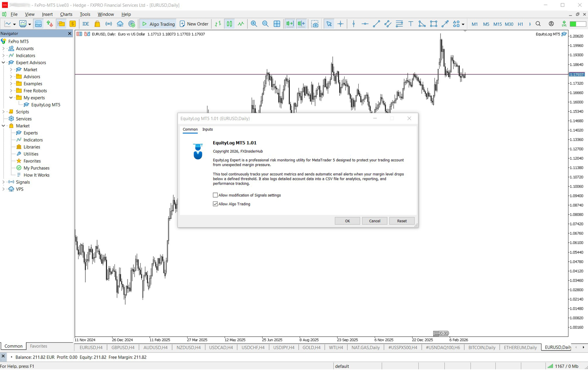Open the new chart toolbar icon
Viewport: 588px width, 370px height.
pos(8,24)
